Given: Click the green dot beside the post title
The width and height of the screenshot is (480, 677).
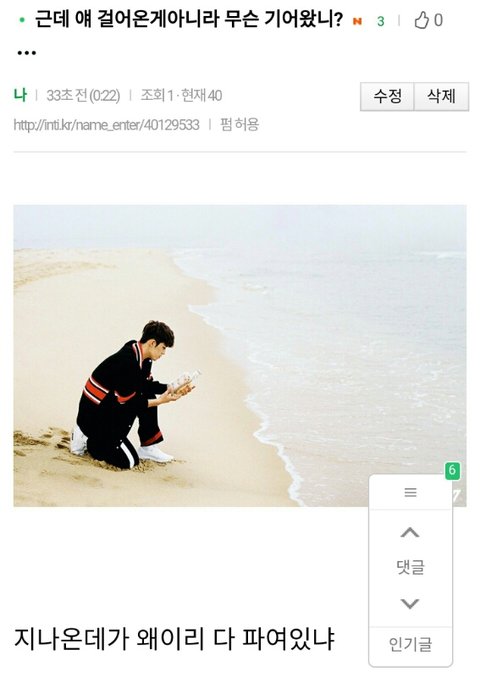Looking at the screenshot, I should click(22, 20).
